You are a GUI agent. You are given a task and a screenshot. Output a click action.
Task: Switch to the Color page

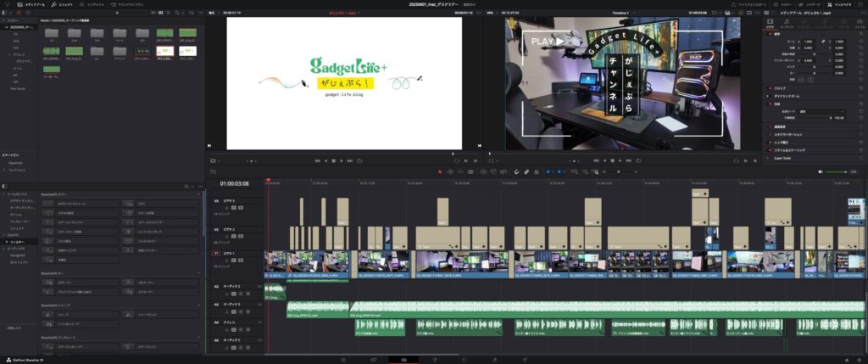pyautogui.click(x=464, y=360)
